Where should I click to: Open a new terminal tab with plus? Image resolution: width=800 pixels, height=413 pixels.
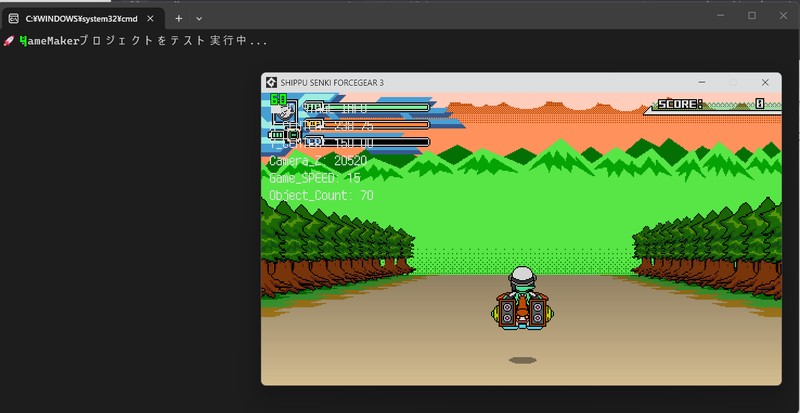pos(179,19)
